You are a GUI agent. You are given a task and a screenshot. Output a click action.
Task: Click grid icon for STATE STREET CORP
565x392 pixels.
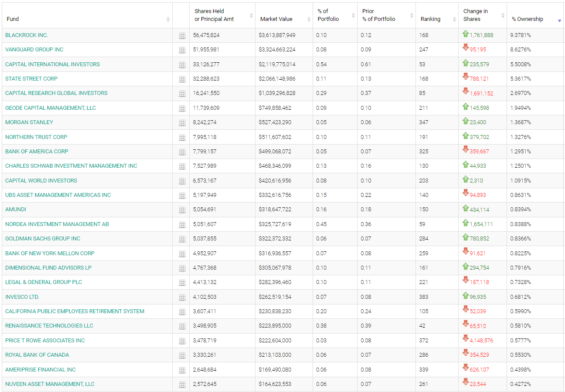pyautogui.click(x=182, y=79)
